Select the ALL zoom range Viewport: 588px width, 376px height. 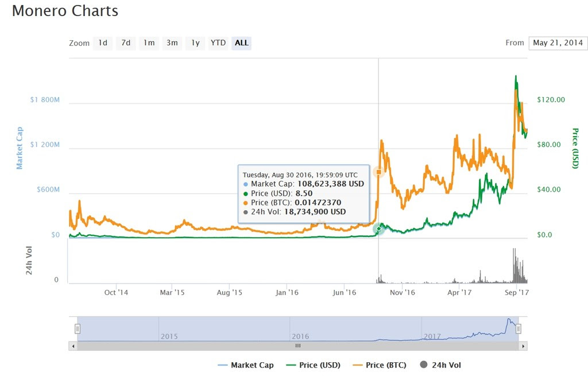point(242,43)
